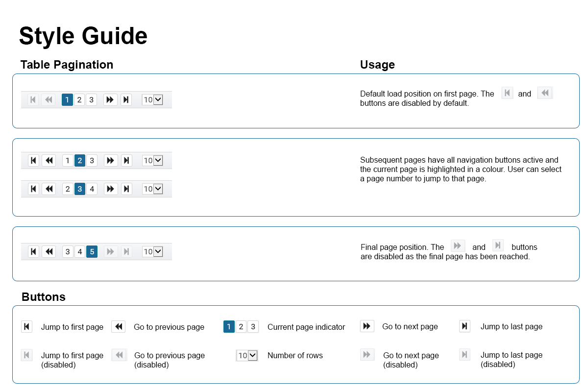The width and height of the screenshot is (588, 392).
Task: Select page 3 in the page-1 paginator
Action: click(x=91, y=100)
